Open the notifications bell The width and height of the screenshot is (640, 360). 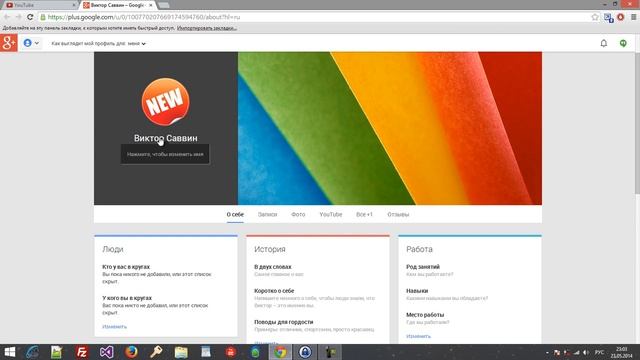pos(604,43)
